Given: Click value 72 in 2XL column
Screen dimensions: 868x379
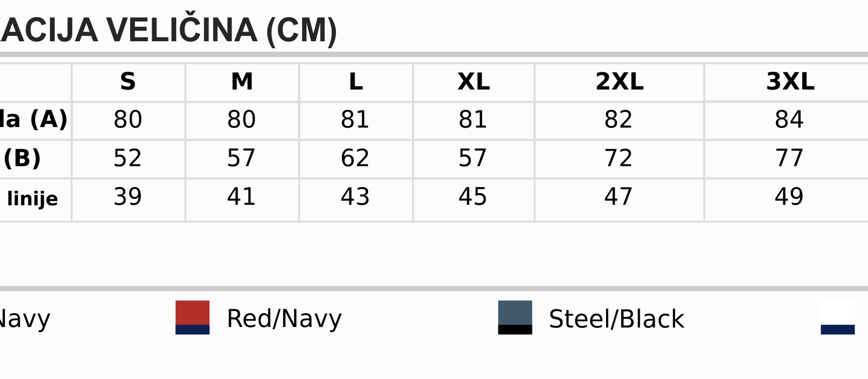Looking at the screenshot, I should click(619, 158).
